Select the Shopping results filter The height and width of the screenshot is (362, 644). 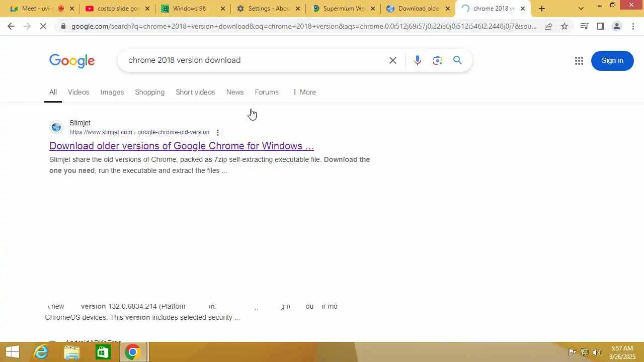coord(149,92)
